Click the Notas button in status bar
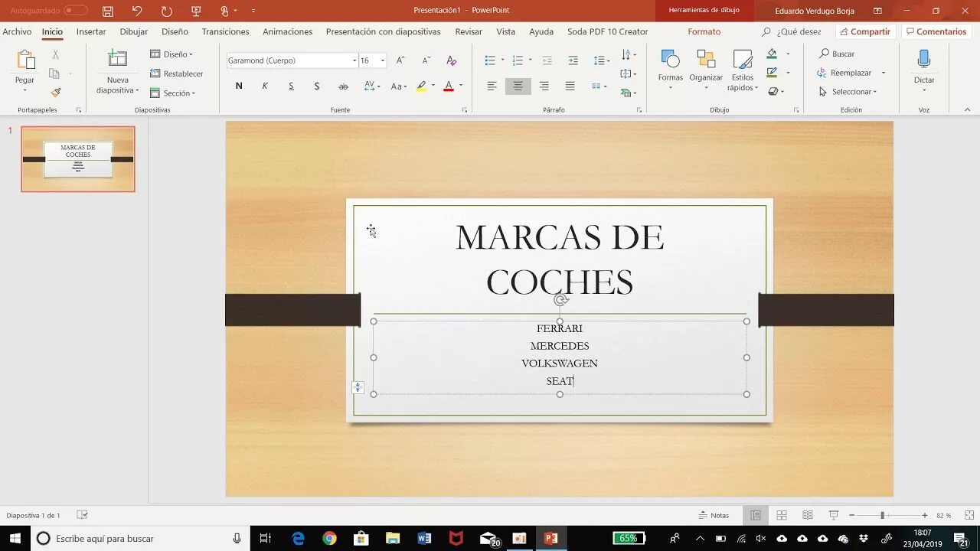Screen dimensions: 980x551 [x=714, y=515]
